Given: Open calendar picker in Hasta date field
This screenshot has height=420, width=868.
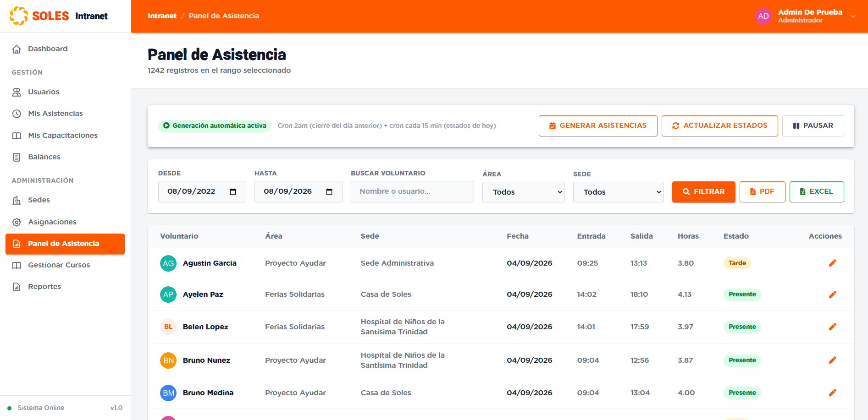Looking at the screenshot, I should point(329,192).
